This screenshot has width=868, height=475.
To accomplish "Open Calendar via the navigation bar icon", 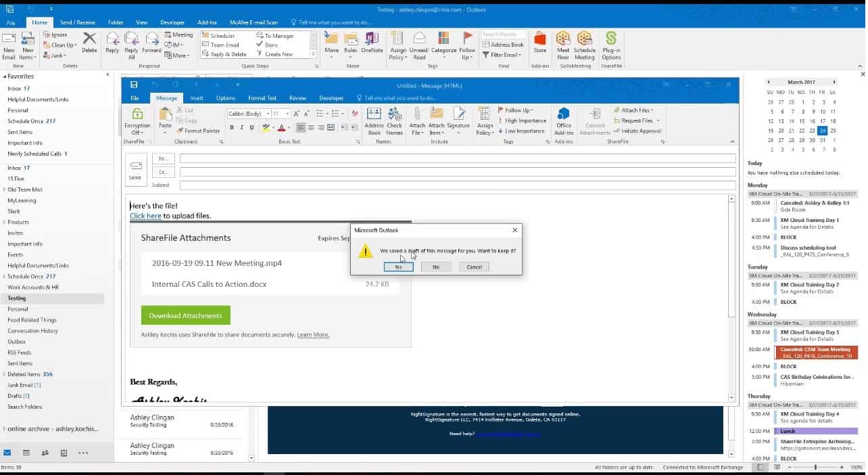I will pyautogui.click(x=26, y=453).
